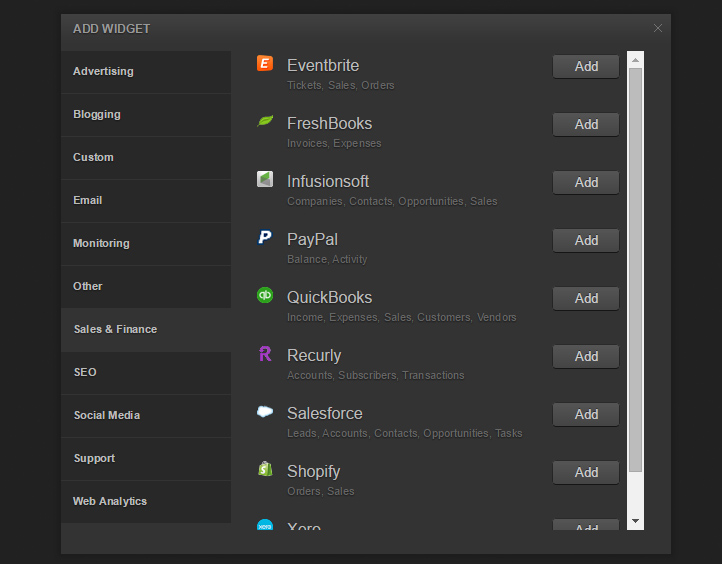Click the Xero blue circle icon

coord(265,524)
